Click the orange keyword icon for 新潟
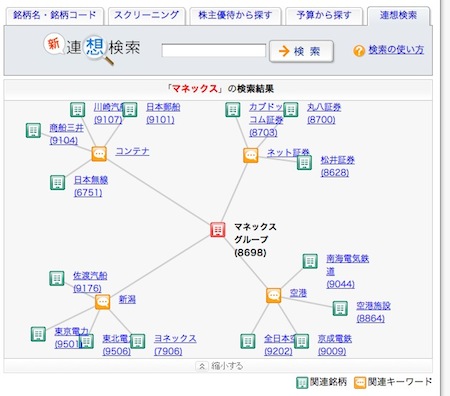This screenshot has width=450, height=396. coord(102,302)
